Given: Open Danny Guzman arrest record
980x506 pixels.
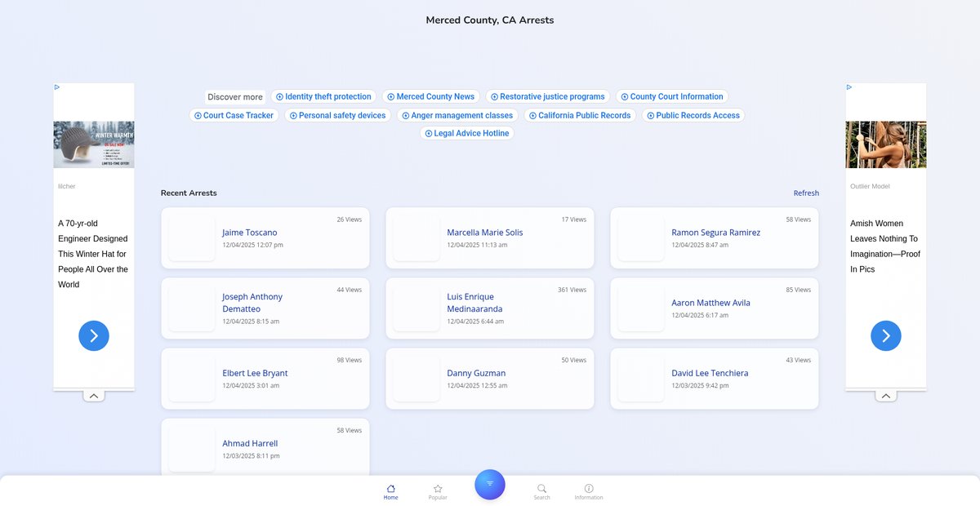Looking at the screenshot, I should pos(490,379).
